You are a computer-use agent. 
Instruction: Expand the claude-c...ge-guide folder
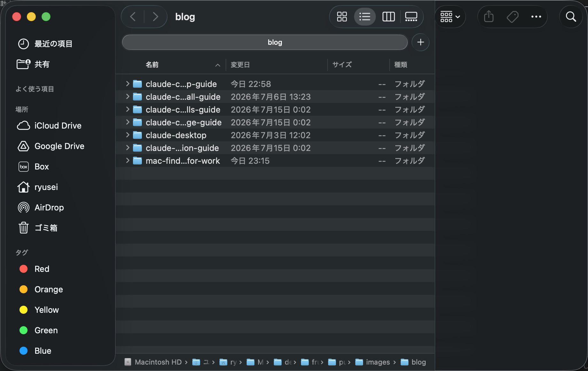point(128,122)
